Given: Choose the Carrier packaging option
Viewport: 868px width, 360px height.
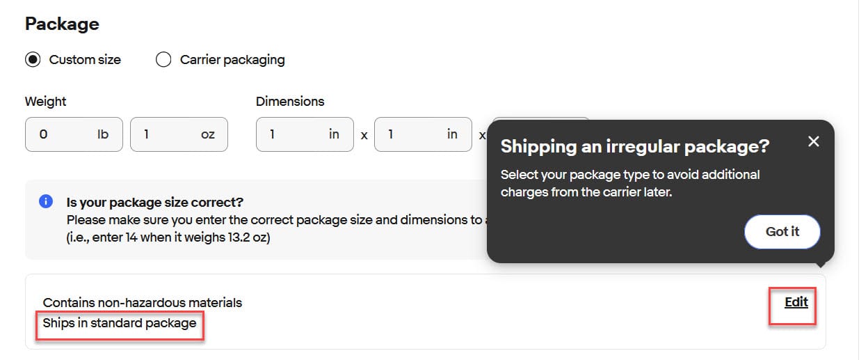Looking at the screenshot, I should tap(164, 60).
